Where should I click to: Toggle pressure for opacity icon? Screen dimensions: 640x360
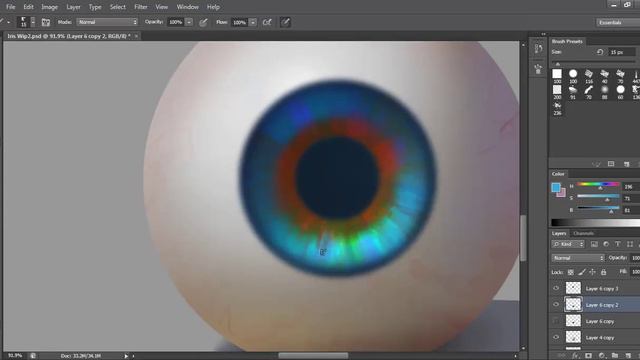[x=203, y=22]
